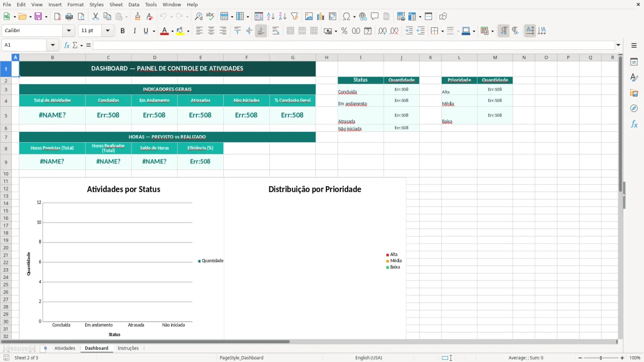Open the 11 pt font size dropdown
Screen dimensions: 644x362
(108, 31)
